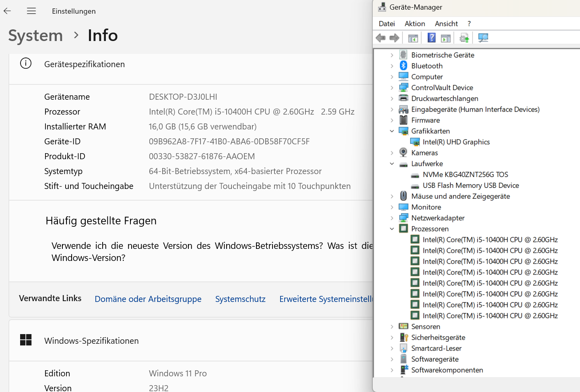
Task: Click the Device Manager toolbar Back arrow
Action: click(380, 38)
